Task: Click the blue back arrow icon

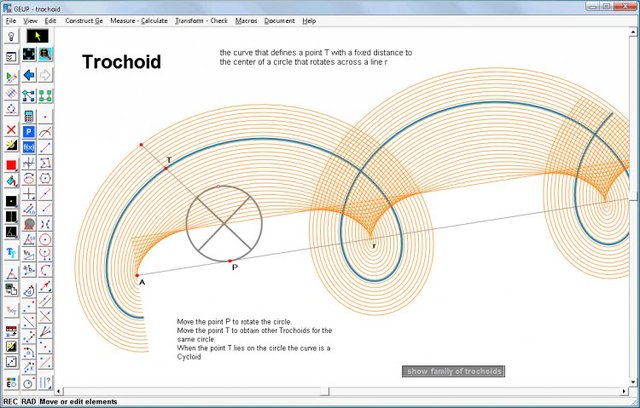Action: tap(29, 75)
